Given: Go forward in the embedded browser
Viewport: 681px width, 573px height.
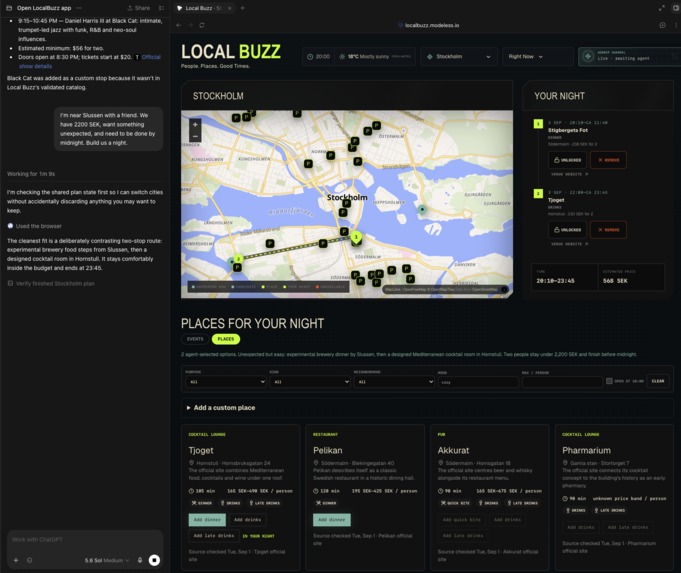Looking at the screenshot, I should pos(190,25).
